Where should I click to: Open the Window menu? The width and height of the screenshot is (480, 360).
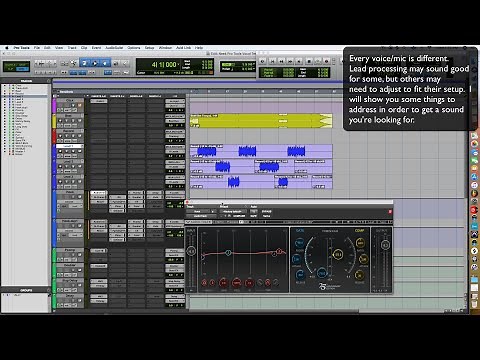(165, 48)
